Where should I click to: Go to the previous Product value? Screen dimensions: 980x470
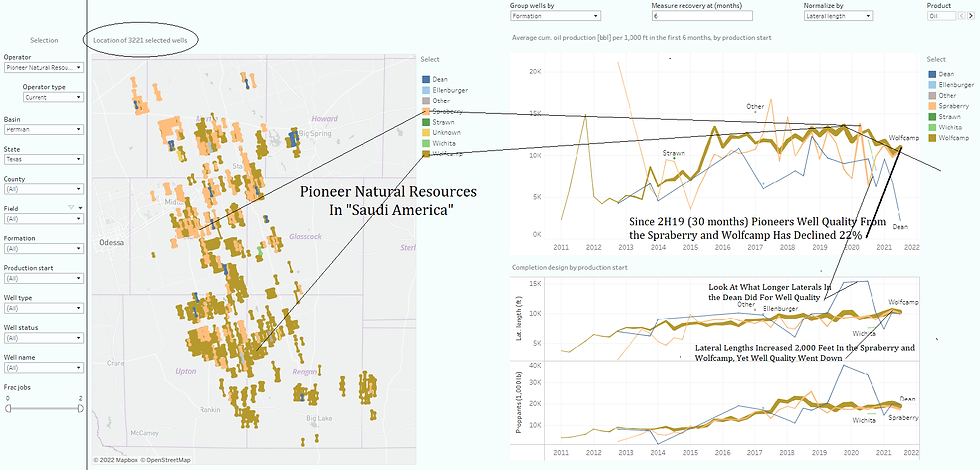[962, 16]
